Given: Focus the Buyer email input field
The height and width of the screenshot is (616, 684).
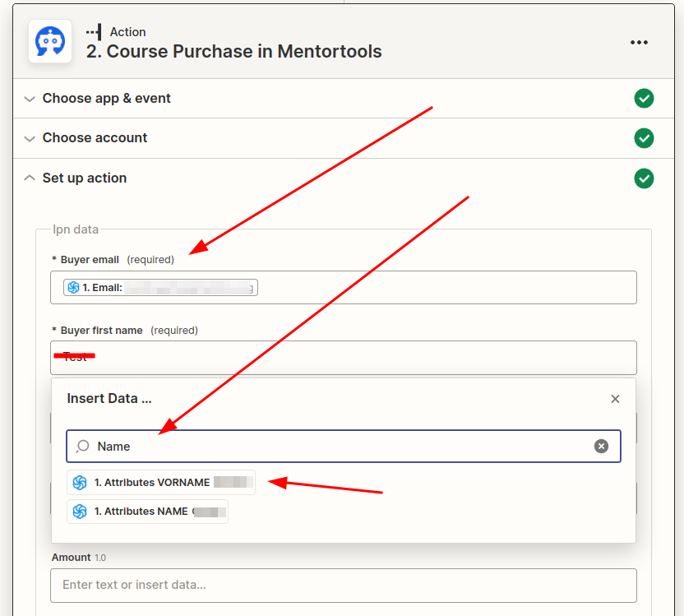Looking at the screenshot, I should click(x=344, y=288).
